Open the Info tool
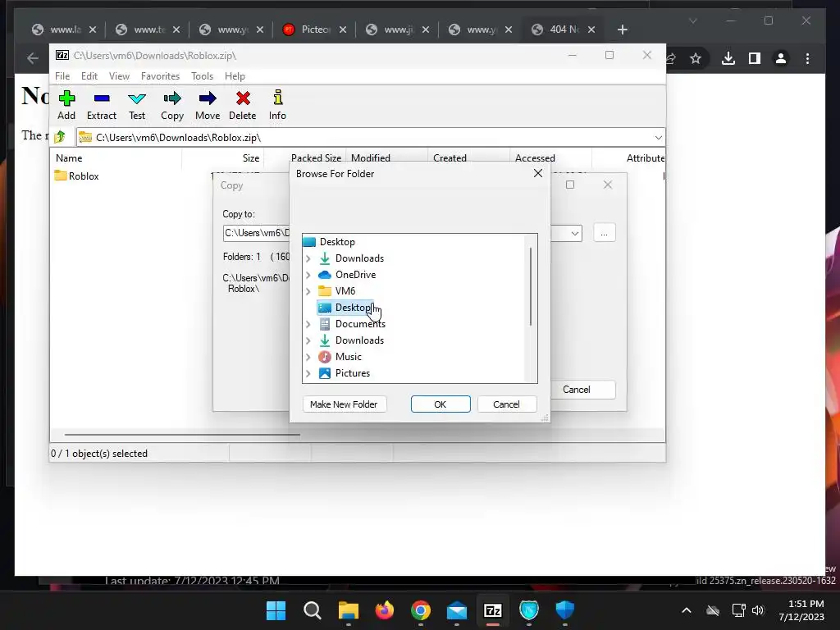 coord(277,105)
